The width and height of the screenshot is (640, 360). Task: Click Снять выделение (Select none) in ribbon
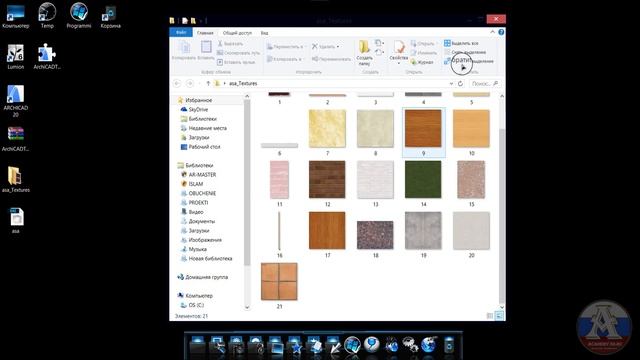pyautogui.click(x=465, y=52)
